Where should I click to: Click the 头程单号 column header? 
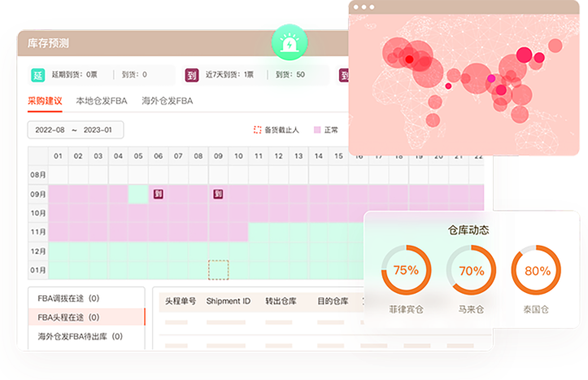(x=181, y=301)
